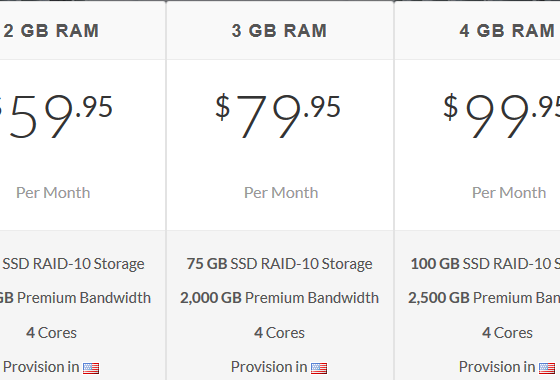Select the 3 GB RAM plan heading
Screen dimensions: 560x380
[279, 31]
